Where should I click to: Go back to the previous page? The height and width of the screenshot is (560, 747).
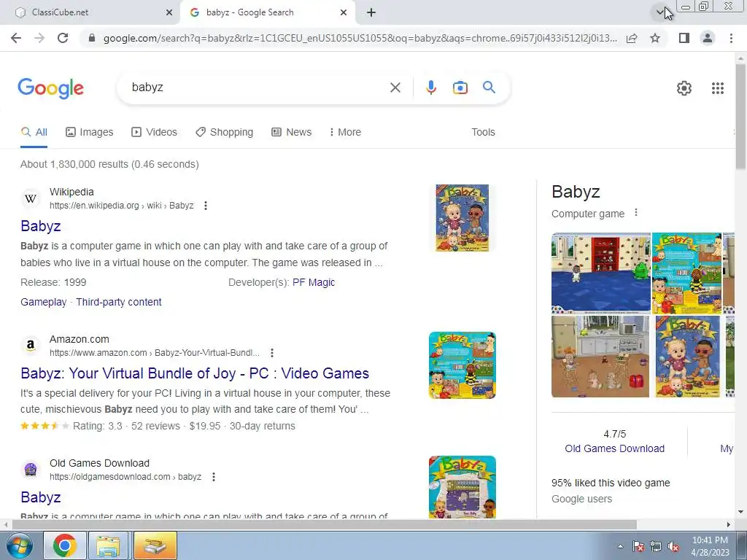click(x=16, y=38)
